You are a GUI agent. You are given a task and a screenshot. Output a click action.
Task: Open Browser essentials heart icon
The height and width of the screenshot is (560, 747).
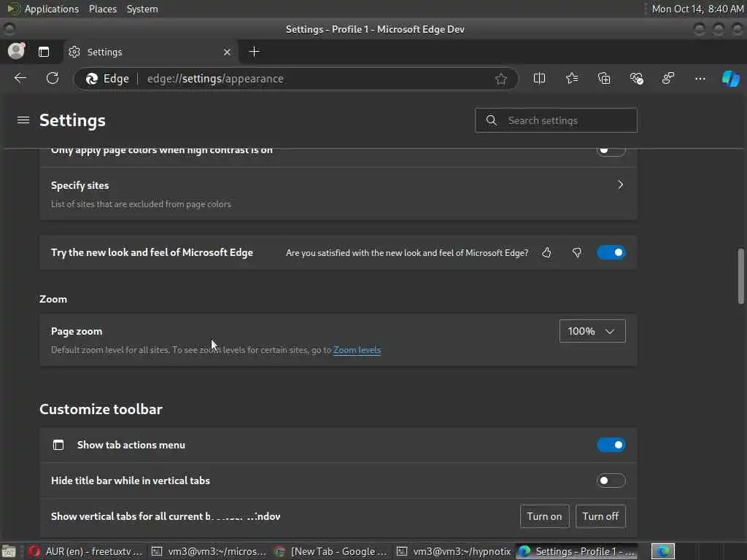coord(636,78)
